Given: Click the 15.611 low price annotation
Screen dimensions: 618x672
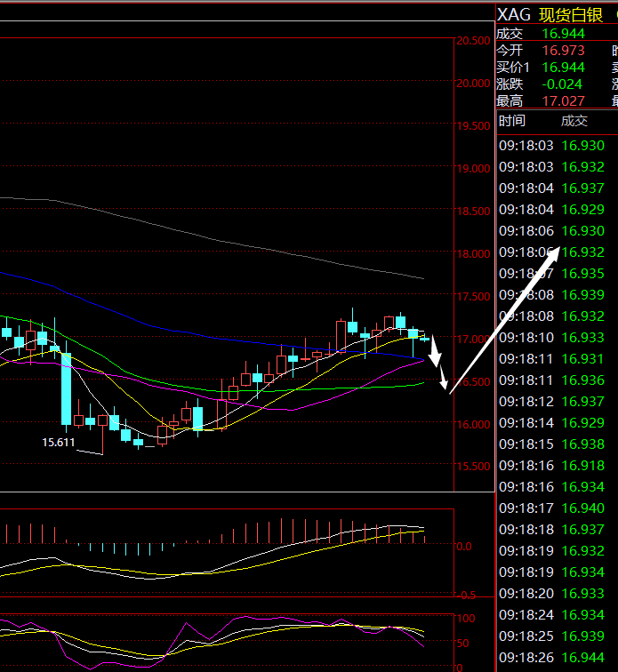Looking at the screenshot, I should coord(59,443).
